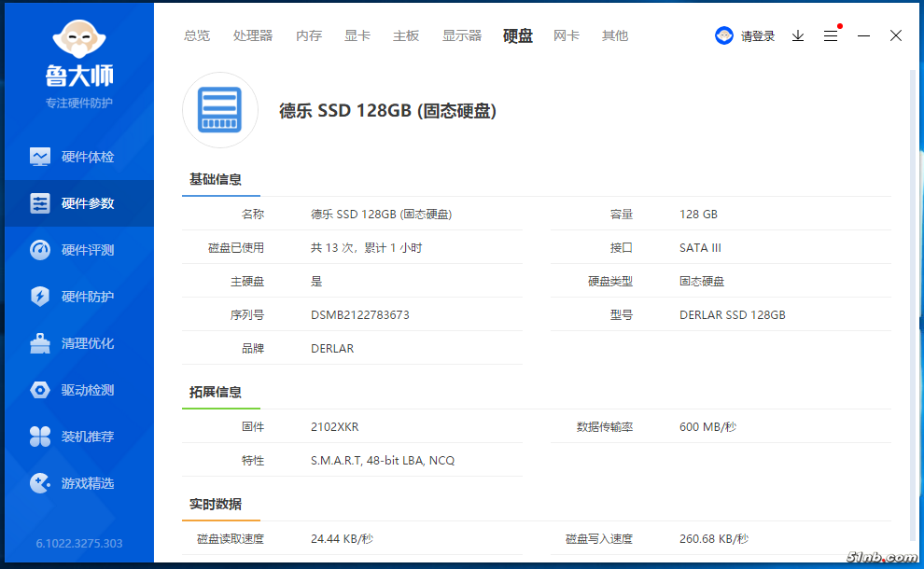Click the SSD disk thumbnail image
The height and width of the screenshot is (569, 924).
(x=219, y=110)
